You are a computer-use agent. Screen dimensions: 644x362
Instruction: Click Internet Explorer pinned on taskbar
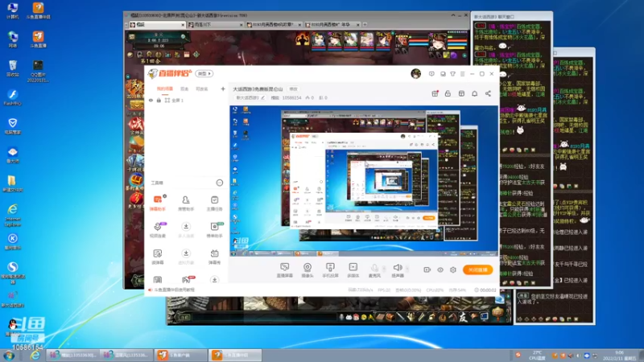point(35,355)
